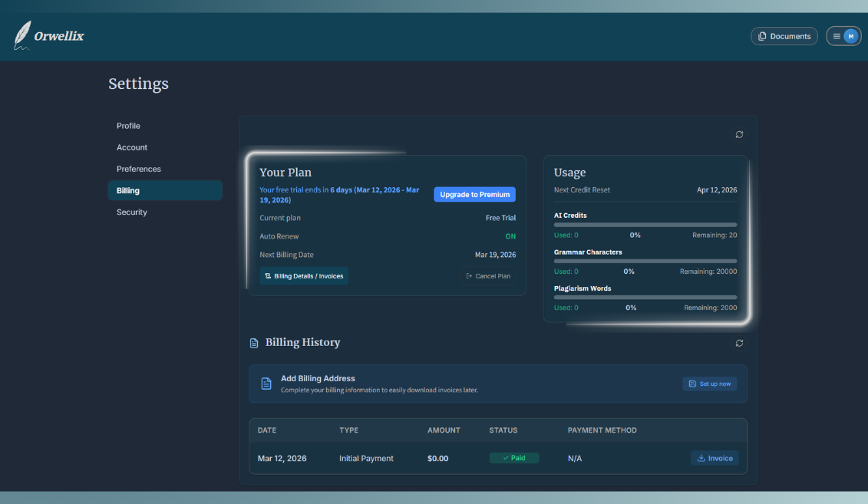
Task: Click the download icon on the Invoice button
Action: coord(701,458)
